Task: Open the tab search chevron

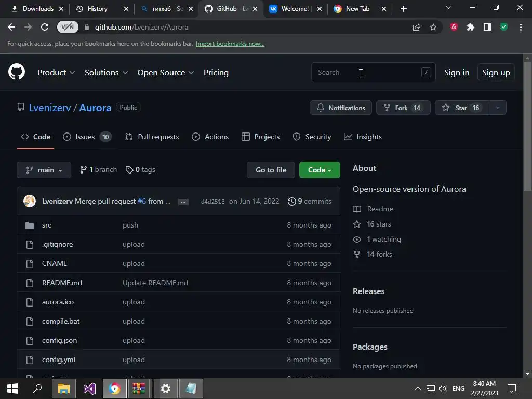Action: click(x=448, y=7)
